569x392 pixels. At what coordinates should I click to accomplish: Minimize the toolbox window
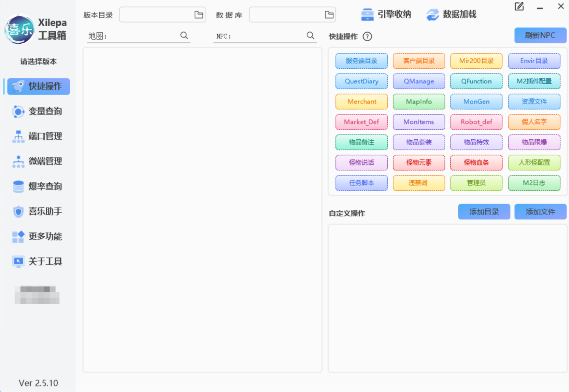click(x=540, y=7)
